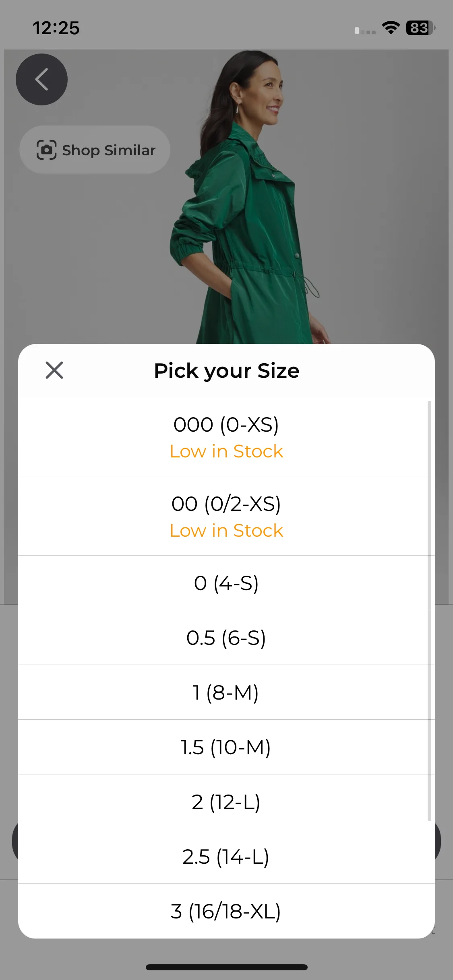
Task: Select size 000 (0-XS)
Action: pyautogui.click(x=226, y=437)
